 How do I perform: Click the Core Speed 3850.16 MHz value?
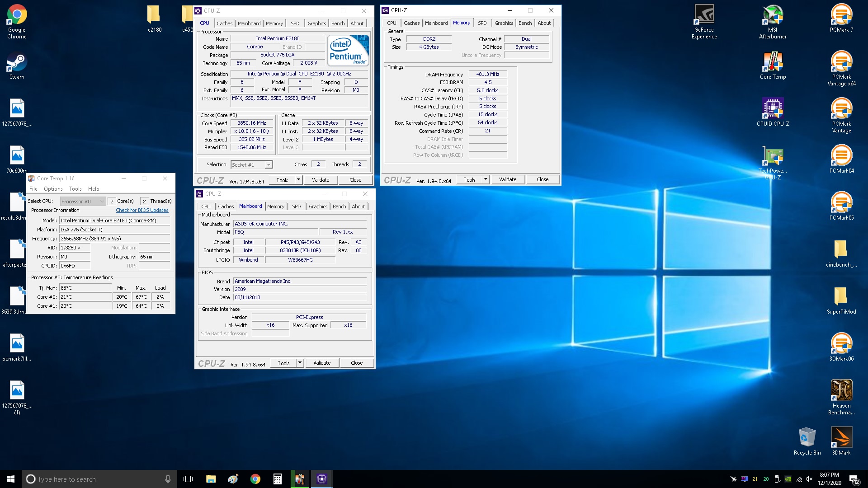coord(252,123)
